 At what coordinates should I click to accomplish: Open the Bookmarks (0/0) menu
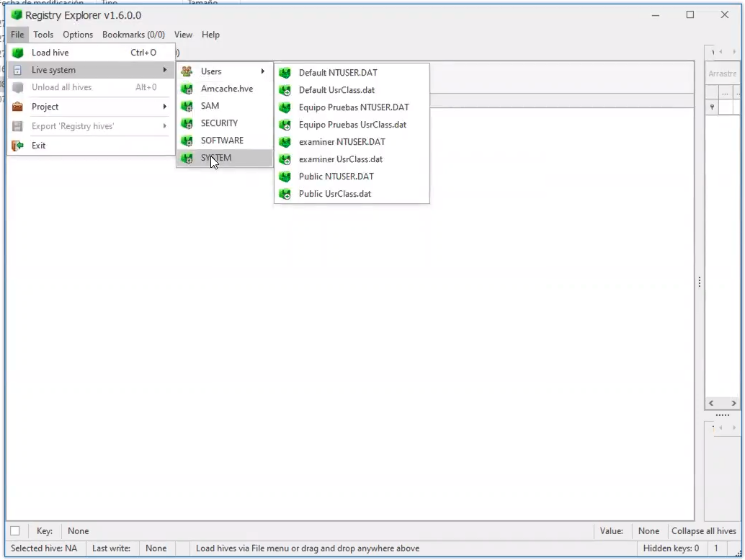click(x=133, y=35)
